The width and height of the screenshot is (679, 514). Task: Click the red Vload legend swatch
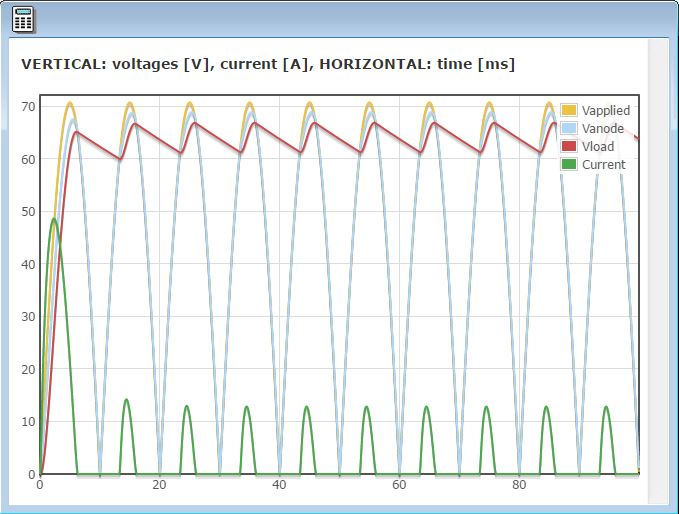coord(569,146)
